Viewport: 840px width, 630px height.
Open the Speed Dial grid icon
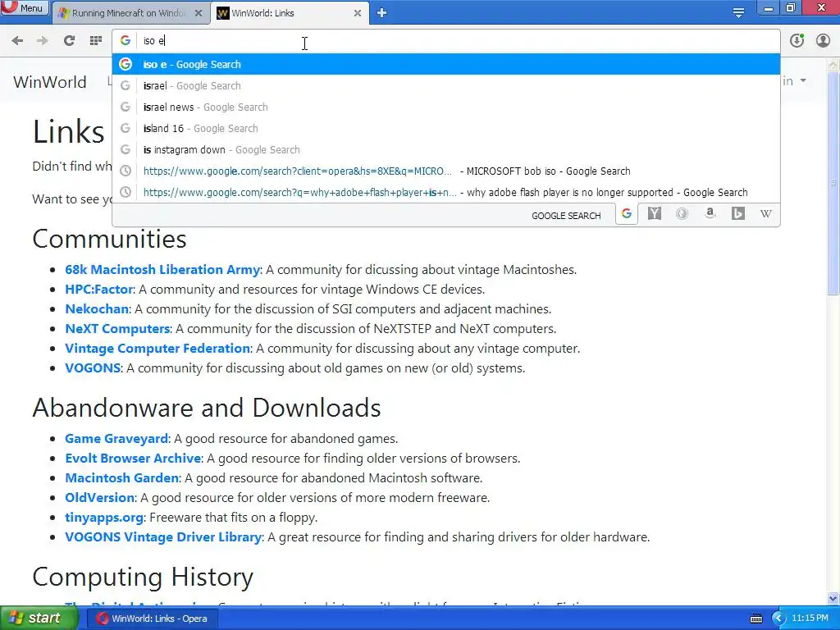(96, 41)
